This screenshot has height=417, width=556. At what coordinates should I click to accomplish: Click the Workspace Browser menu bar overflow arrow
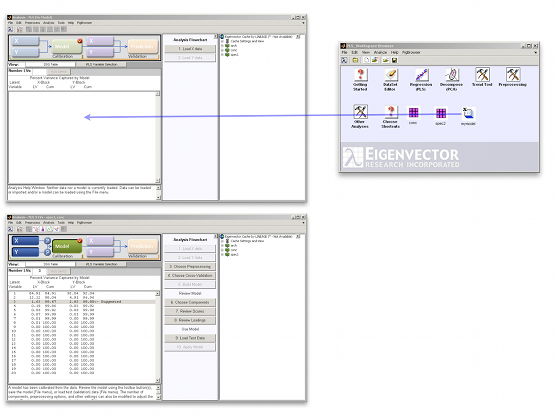pos(535,52)
